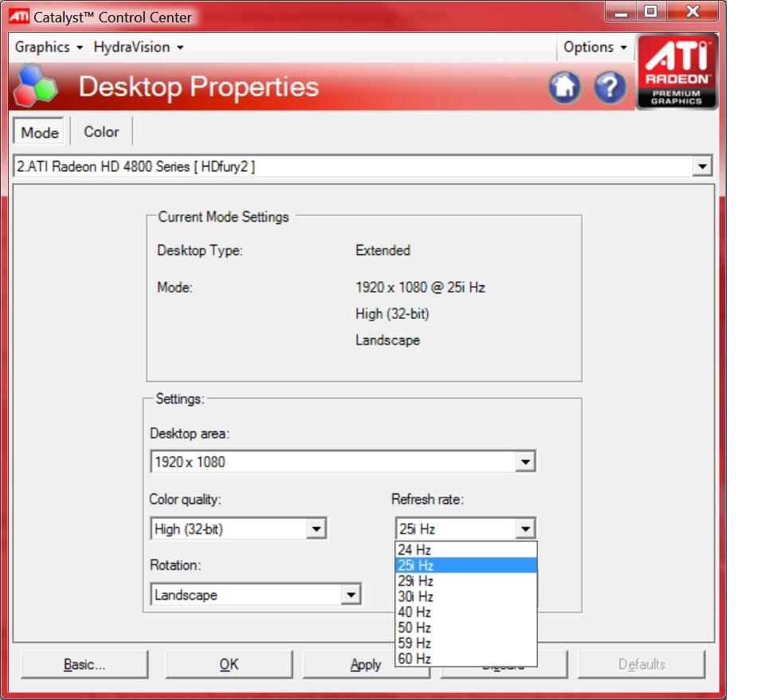
Task: Expand the Color quality High (32-bit) dropdown
Action: 316,529
